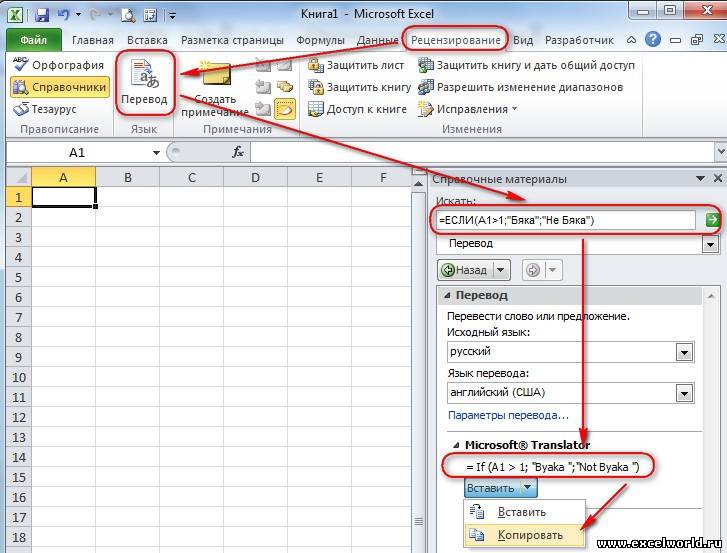Open the Файл tab
This screenshot has width=727, height=553.
click(x=34, y=40)
